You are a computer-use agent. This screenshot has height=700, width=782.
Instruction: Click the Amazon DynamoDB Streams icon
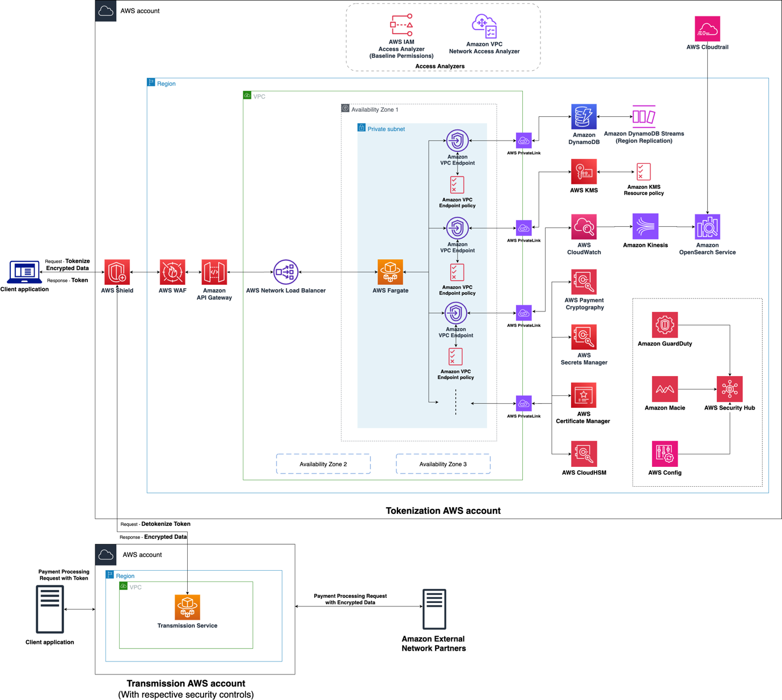tap(644, 116)
